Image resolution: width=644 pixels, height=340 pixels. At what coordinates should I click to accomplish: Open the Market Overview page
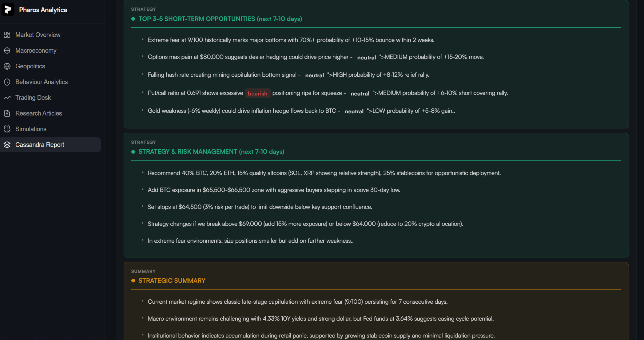38,35
